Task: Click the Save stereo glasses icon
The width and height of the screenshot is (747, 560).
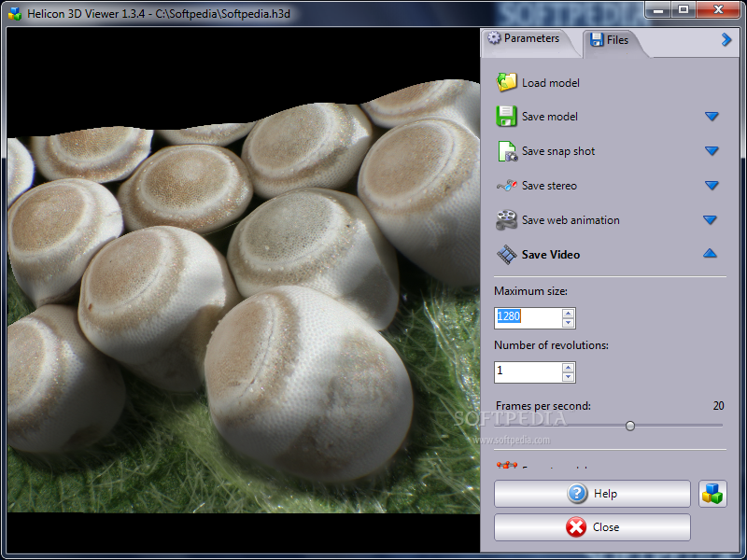Action: 506,185
